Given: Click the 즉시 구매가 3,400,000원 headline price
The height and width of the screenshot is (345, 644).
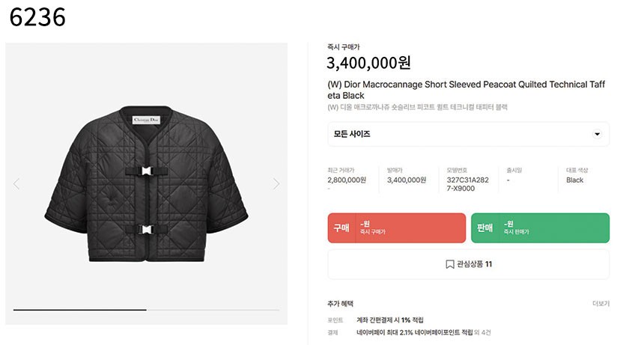Looking at the screenshot, I should click(368, 64).
